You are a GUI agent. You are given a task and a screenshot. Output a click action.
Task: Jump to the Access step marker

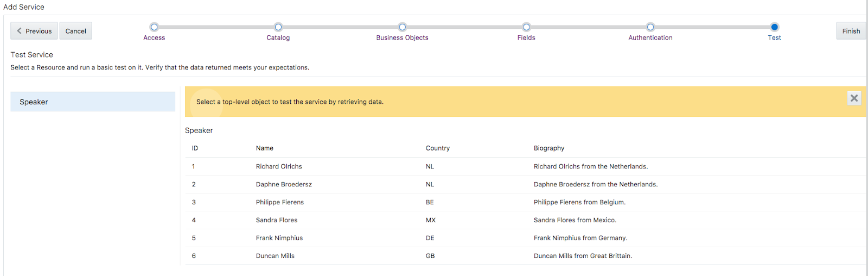point(154,27)
